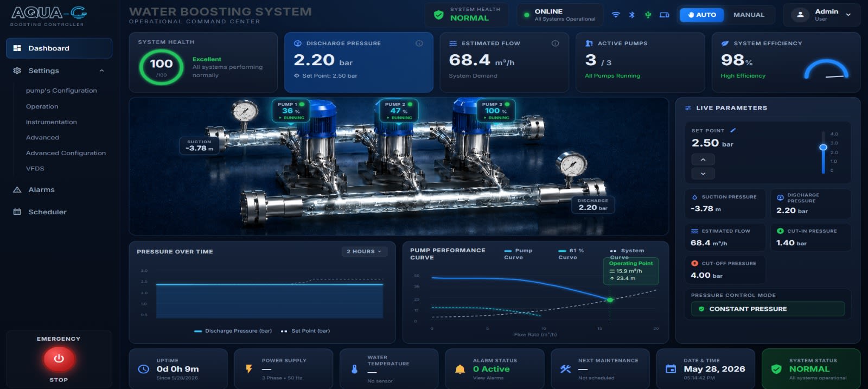The width and height of the screenshot is (868, 389).
Task: Click the System Status shield icon at bottom
Action: coord(776,369)
